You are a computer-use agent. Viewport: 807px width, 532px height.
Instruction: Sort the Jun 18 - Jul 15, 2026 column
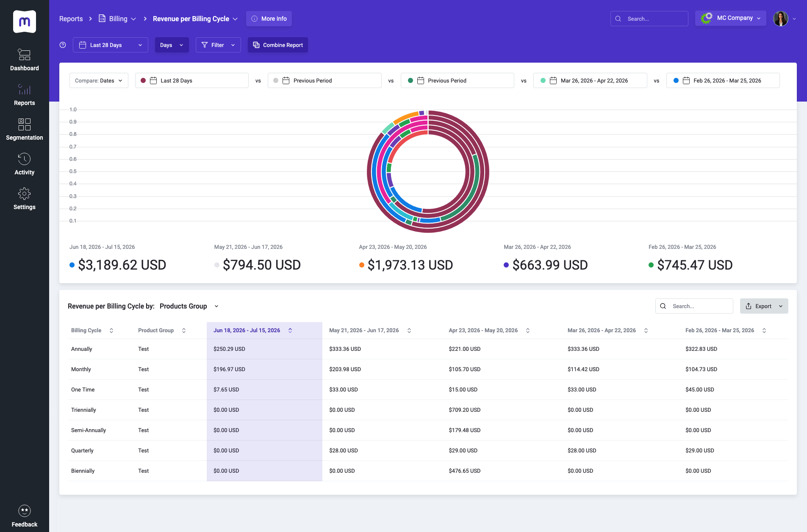(290, 331)
